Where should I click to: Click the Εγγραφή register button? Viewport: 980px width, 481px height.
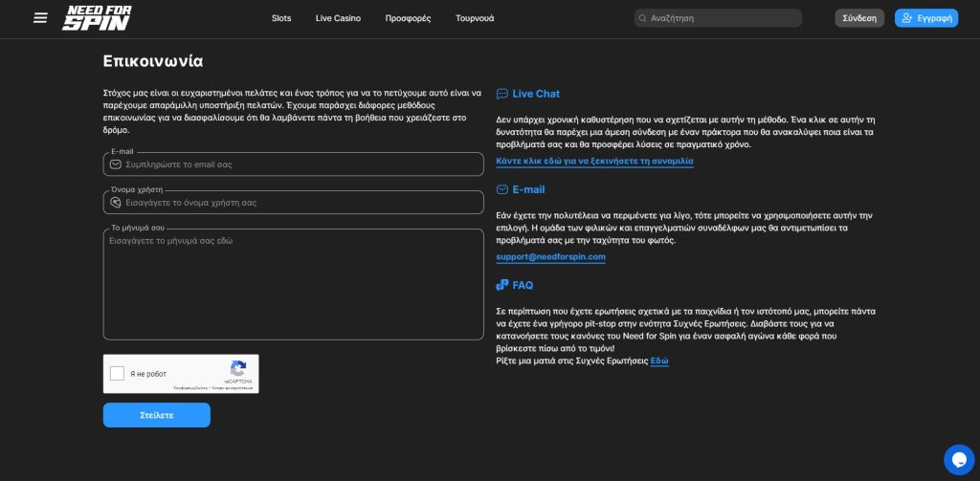925,18
